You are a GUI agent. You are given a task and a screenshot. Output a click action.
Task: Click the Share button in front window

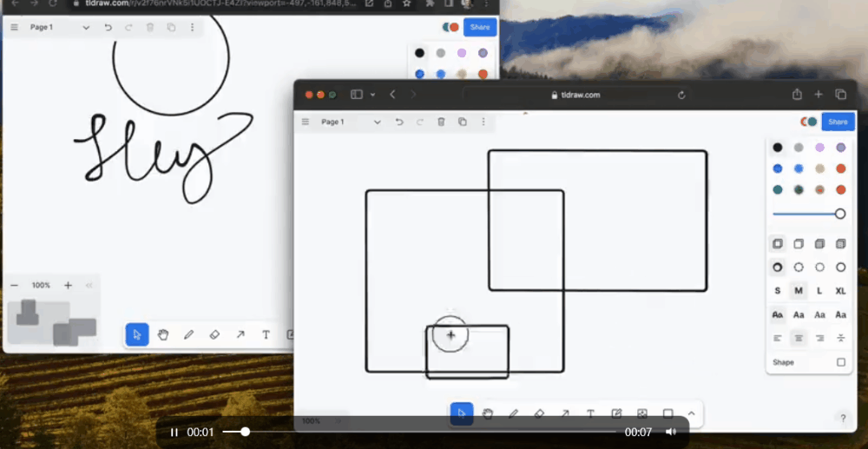[838, 122]
